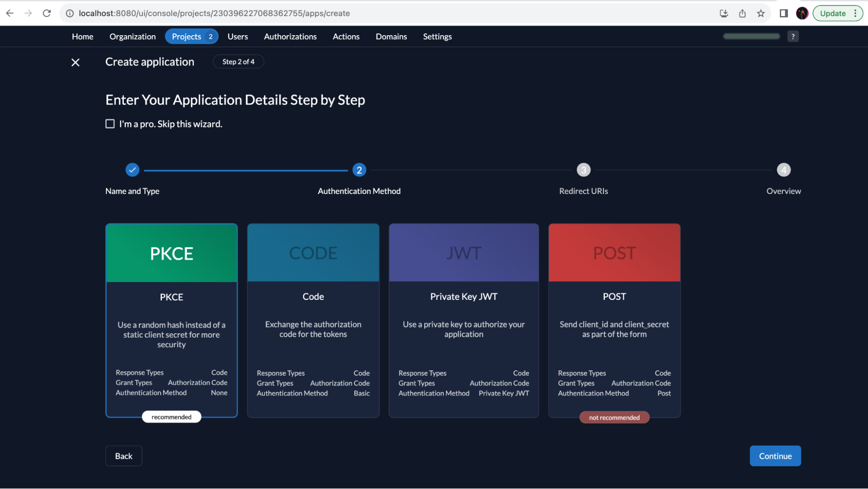Click the completed step one checkmark
The height and width of the screenshot is (489, 868).
(132, 170)
